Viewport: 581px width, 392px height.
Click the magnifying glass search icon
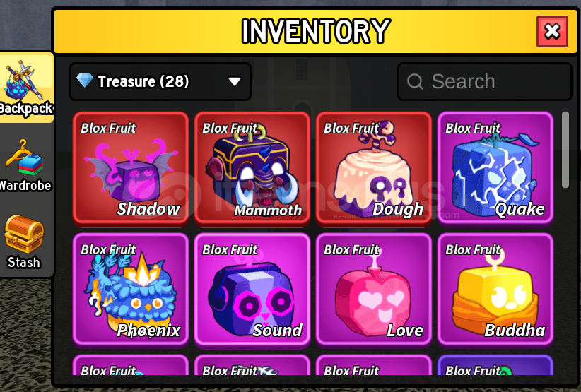pos(415,81)
